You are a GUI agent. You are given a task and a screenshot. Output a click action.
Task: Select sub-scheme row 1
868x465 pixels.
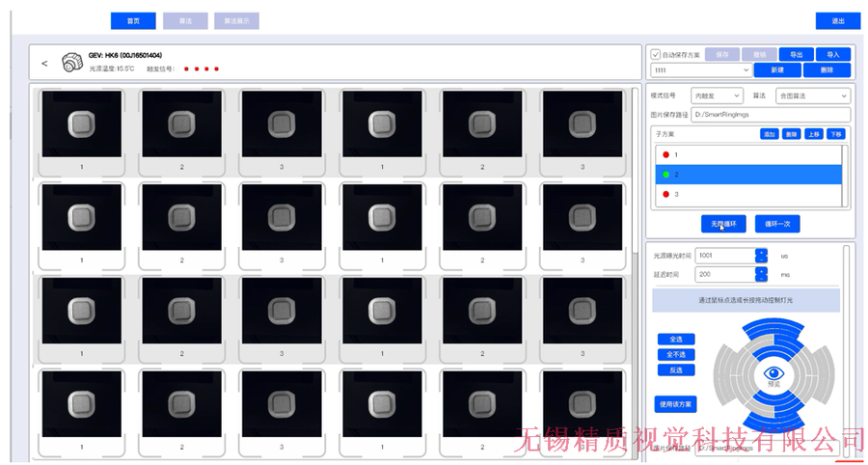748,155
